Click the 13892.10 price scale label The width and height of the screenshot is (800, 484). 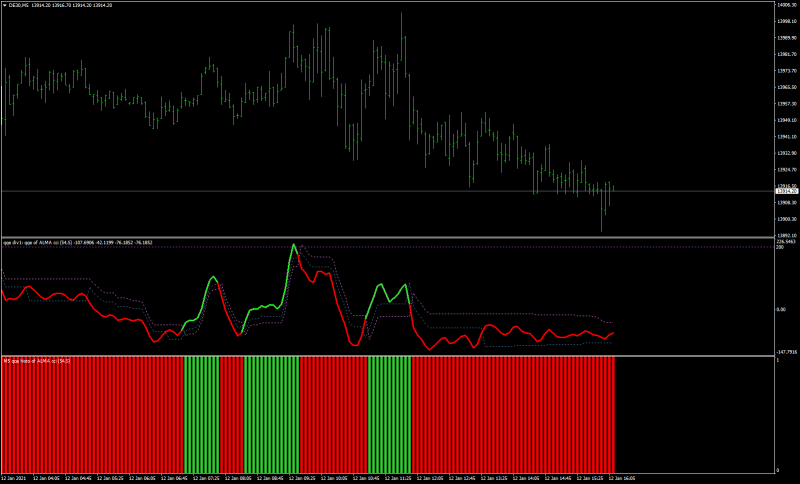[787, 236]
